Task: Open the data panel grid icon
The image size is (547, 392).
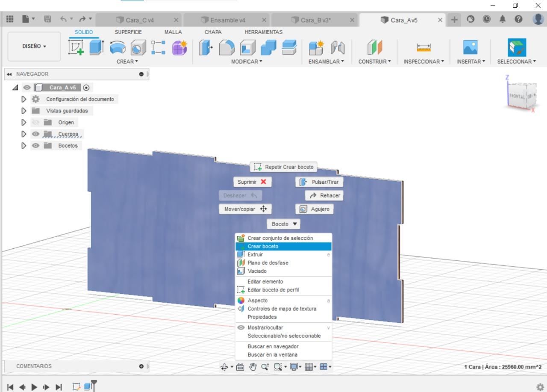Action: (9, 20)
